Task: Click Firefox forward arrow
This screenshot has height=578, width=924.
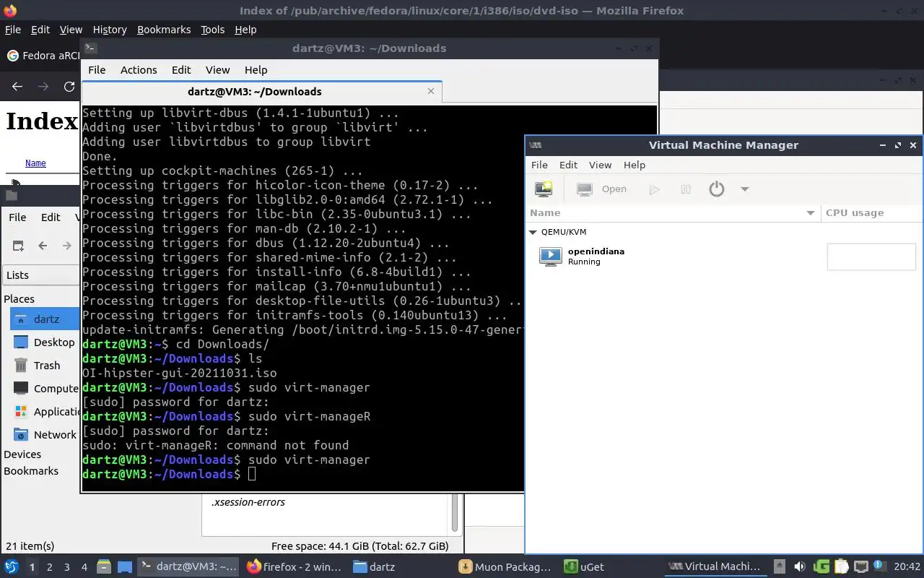Action: pos(43,87)
